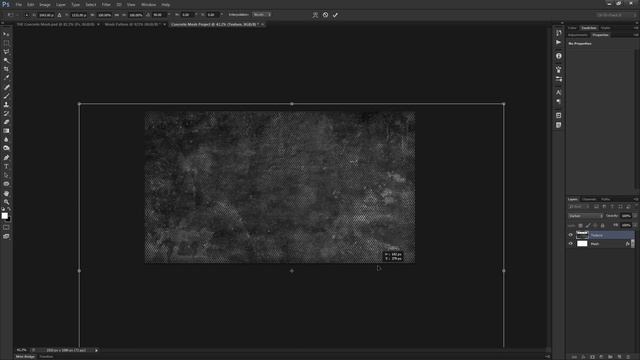Expand Mesh layer effects fx arrow
The image size is (640, 360).
(633, 244)
